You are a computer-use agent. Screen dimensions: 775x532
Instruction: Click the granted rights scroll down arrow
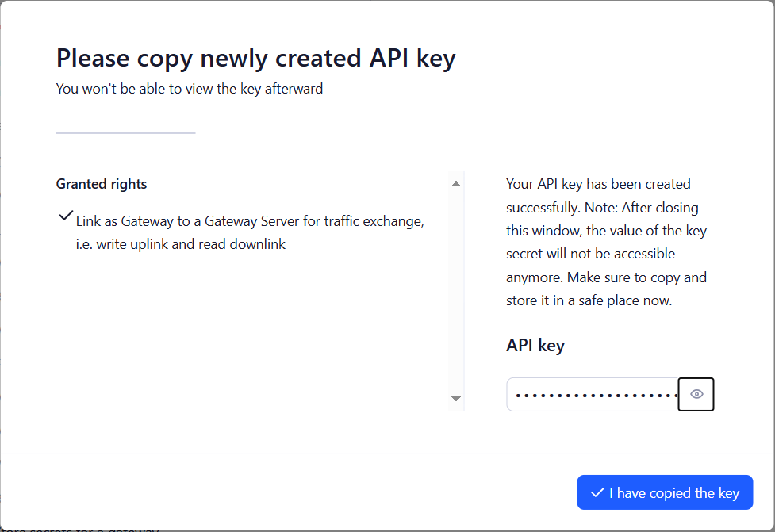click(456, 399)
